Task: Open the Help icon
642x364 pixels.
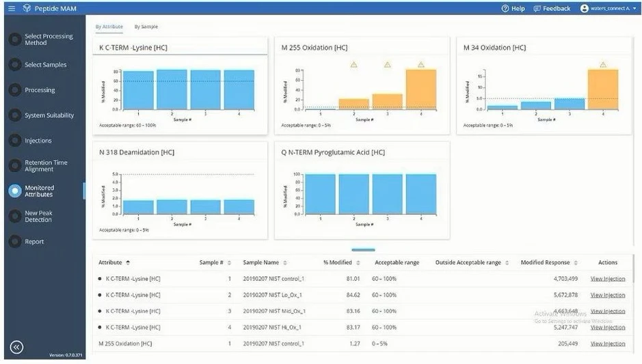Action: (x=505, y=9)
